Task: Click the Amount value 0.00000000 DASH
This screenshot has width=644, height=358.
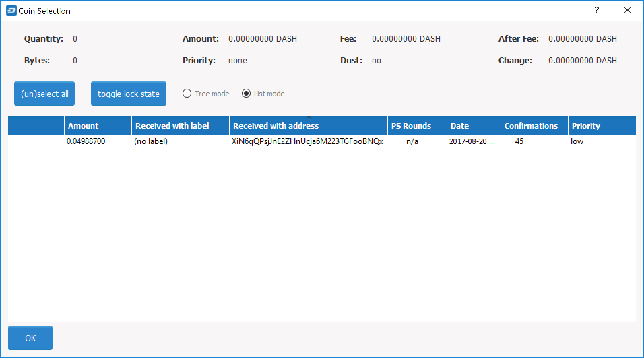Action: click(x=262, y=39)
